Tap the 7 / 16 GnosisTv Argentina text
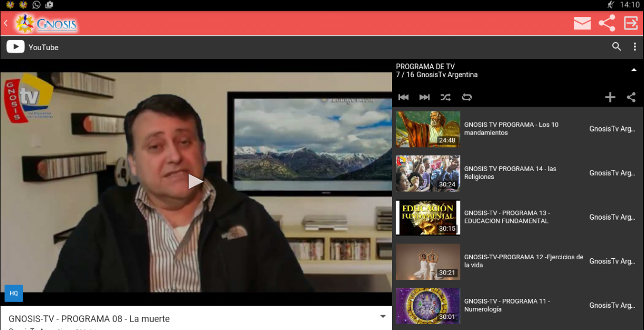This screenshot has width=644, height=330. coord(437,75)
